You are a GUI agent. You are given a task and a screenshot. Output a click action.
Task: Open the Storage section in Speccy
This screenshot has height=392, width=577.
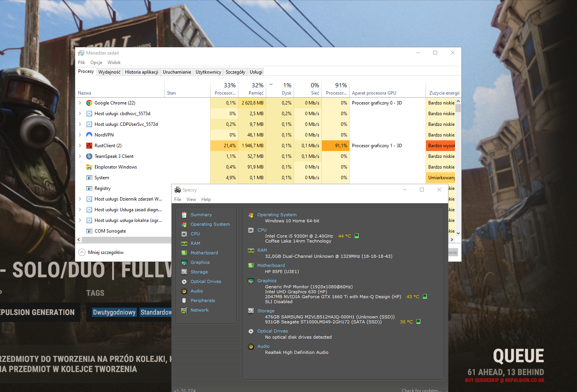coord(199,272)
